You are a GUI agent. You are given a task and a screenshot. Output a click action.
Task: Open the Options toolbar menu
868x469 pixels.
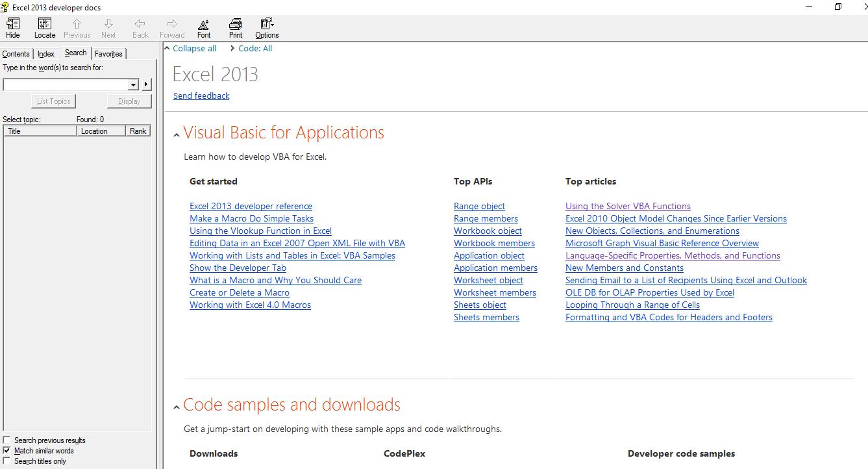click(x=267, y=28)
